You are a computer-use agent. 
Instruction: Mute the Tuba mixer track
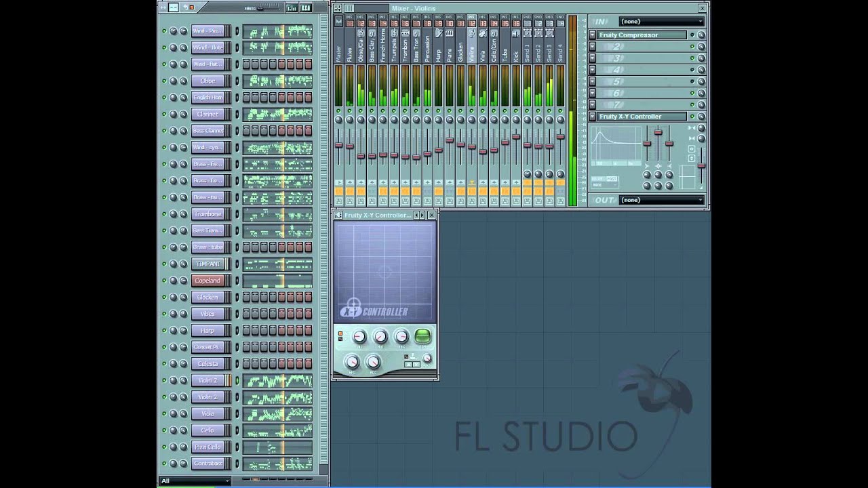pyautogui.click(x=505, y=110)
